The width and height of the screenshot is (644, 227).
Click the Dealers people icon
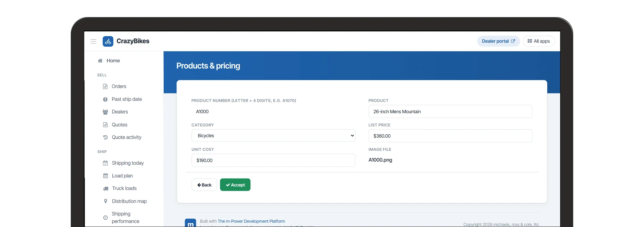105,112
